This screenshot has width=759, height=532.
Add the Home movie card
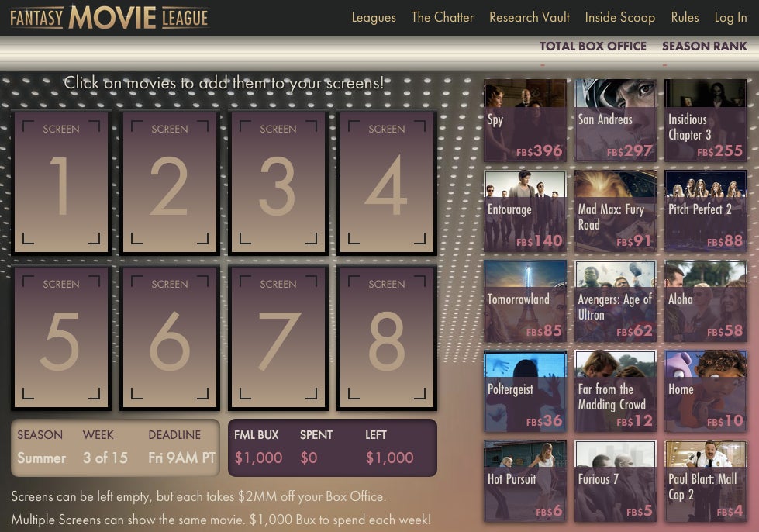tap(706, 391)
